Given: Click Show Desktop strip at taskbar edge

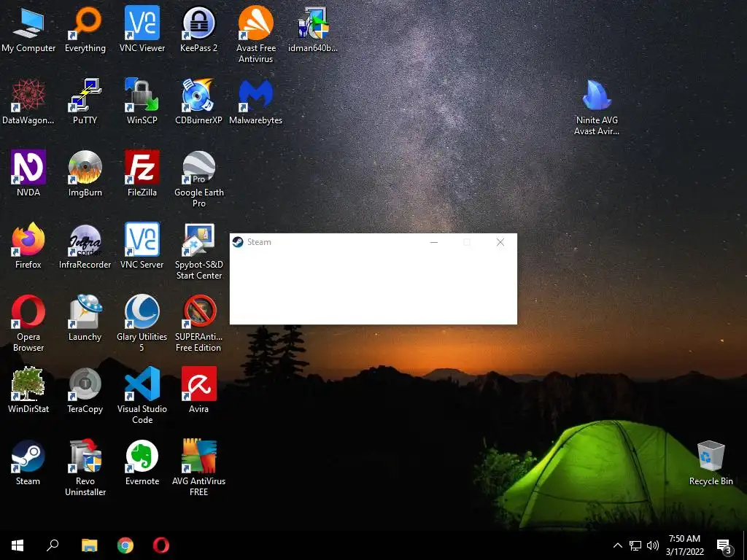Looking at the screenshot, I should coord(745,545).
